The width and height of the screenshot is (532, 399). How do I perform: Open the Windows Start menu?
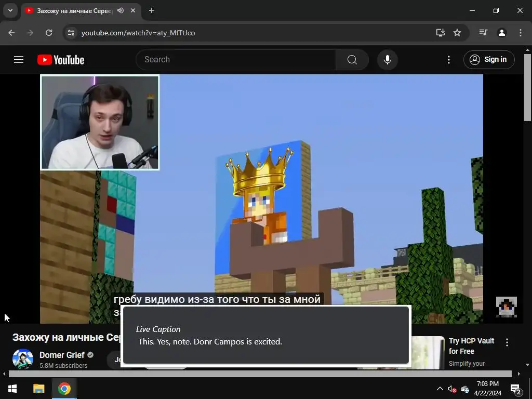pyautogui.click(x=12, y=389)
